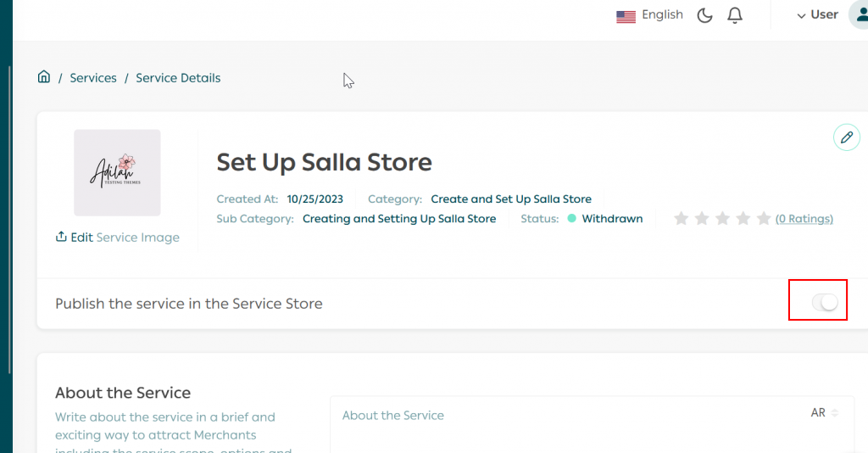This screenshot has height=453, width=868.
Task: Click the pencil edit service icon
Action: coord(846,137)
